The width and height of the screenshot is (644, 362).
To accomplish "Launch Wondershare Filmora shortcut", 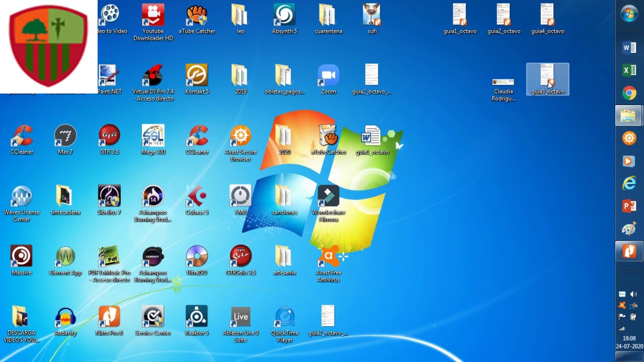I will click(x=328, y=203).
